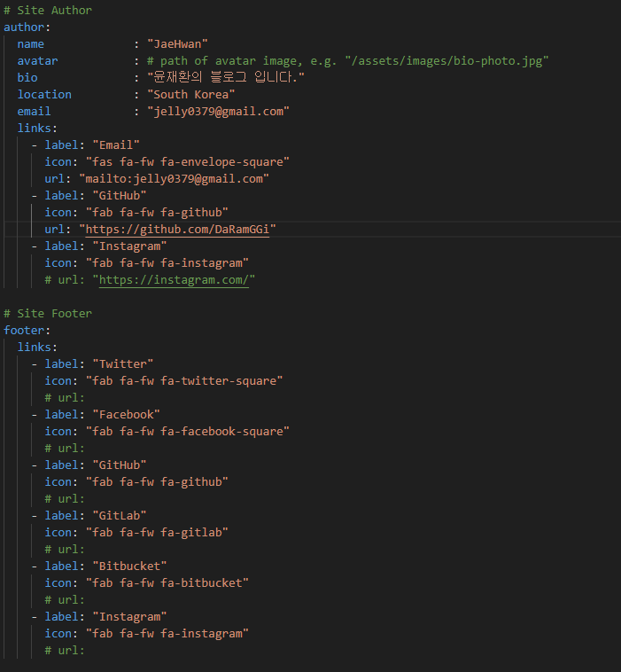Click the "JaeHwan" name value

click(x=177, y=44)
